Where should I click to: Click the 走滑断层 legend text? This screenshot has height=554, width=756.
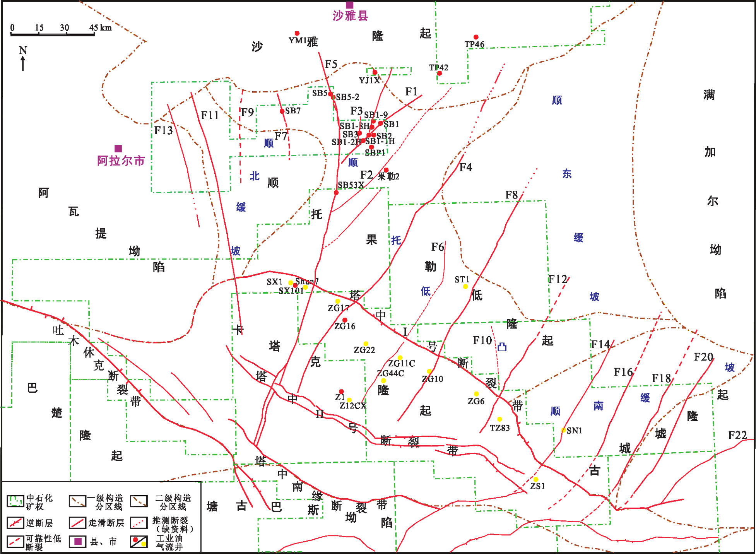[106, 523]
